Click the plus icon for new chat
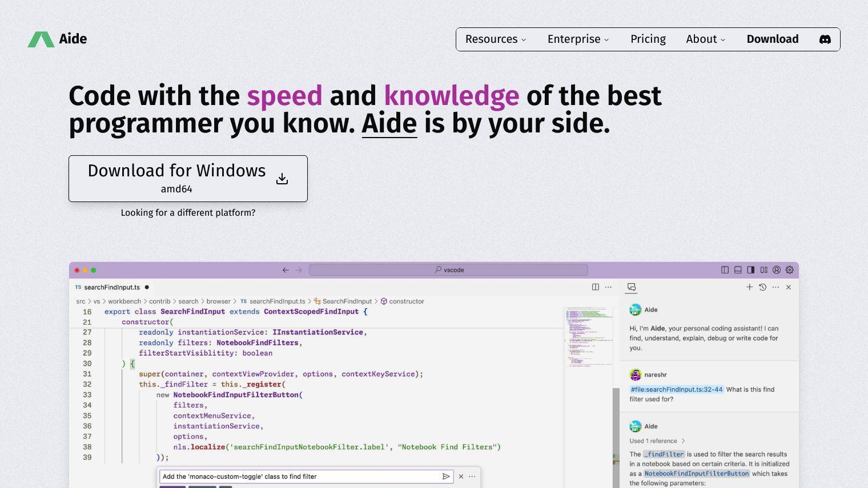This screenshot has height=488, width=868. (x=749, y=287)
